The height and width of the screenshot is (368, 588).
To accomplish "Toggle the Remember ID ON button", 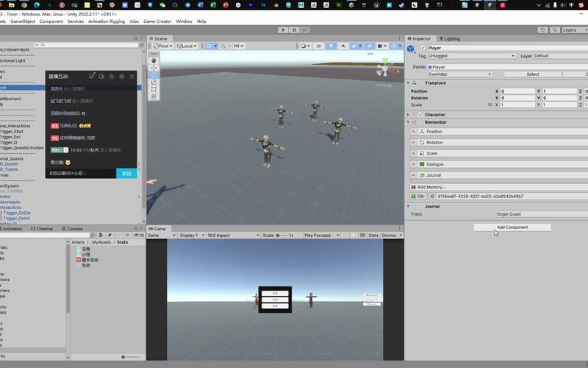I will click(417, 197).
